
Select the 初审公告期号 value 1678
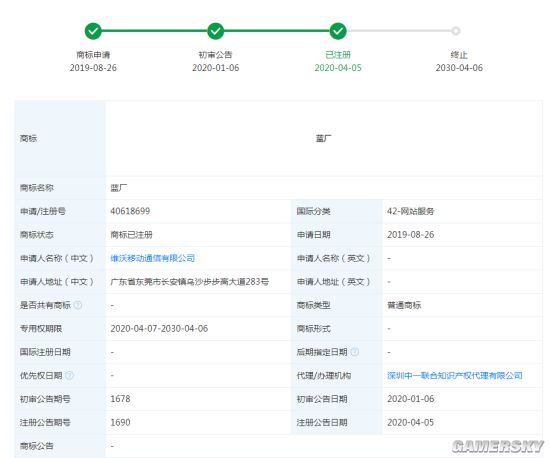coord(120,399)
